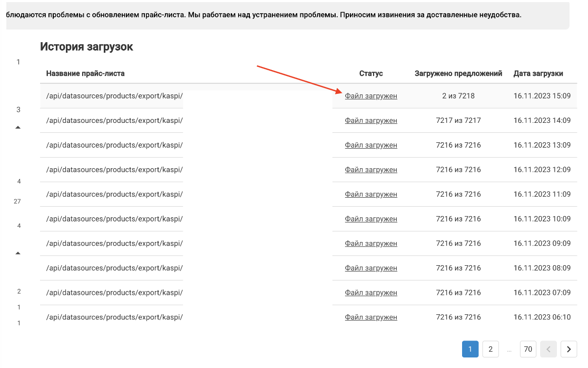588x368 pixels.
Task: Open 'Файл загружен' status for 12:09 upload
Action: click(x=371, y=170)
